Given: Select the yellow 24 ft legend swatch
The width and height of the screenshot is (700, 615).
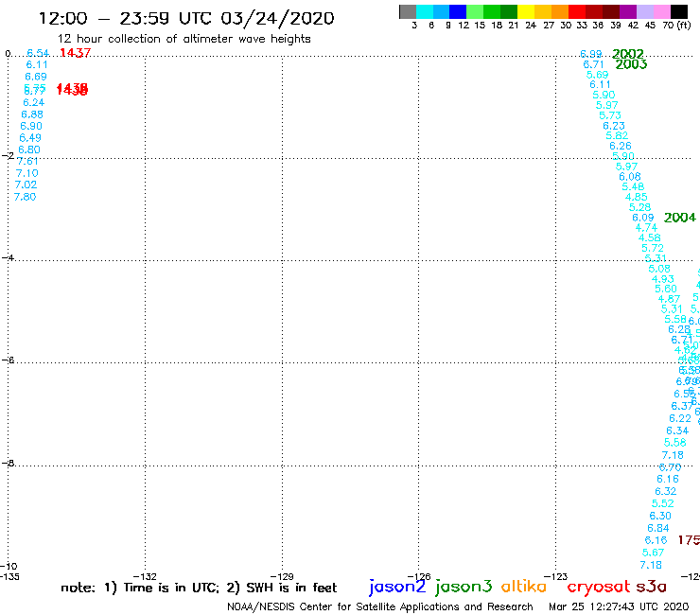Looking at the screenshot, I should [x=526, y=11].
